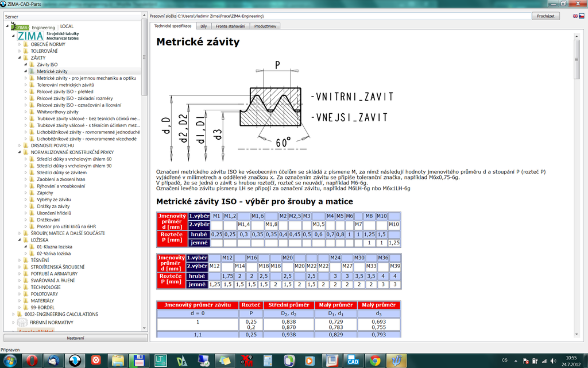Open the Windows Start menu
This screenshot has height=368, width=588.
point(10,361)
